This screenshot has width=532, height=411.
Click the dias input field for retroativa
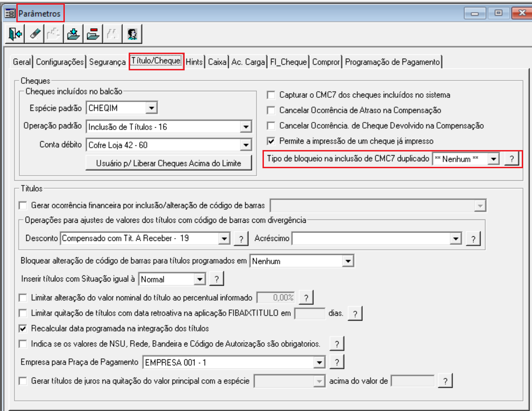(x=310, y=313)
